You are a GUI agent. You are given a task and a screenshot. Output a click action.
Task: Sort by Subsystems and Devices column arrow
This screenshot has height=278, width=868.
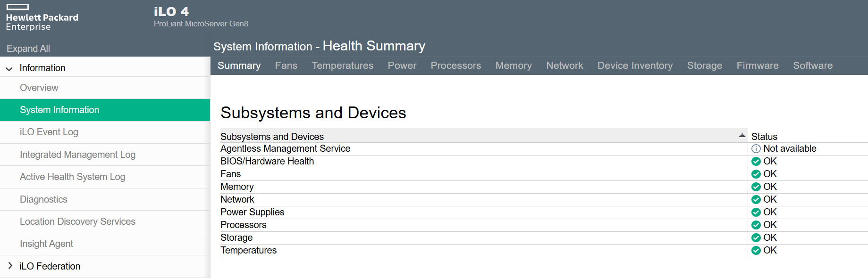(742, 136)
